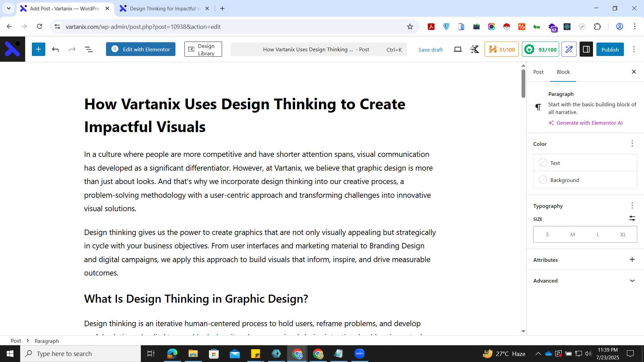Toggle the settings sidebar panel

586,50
